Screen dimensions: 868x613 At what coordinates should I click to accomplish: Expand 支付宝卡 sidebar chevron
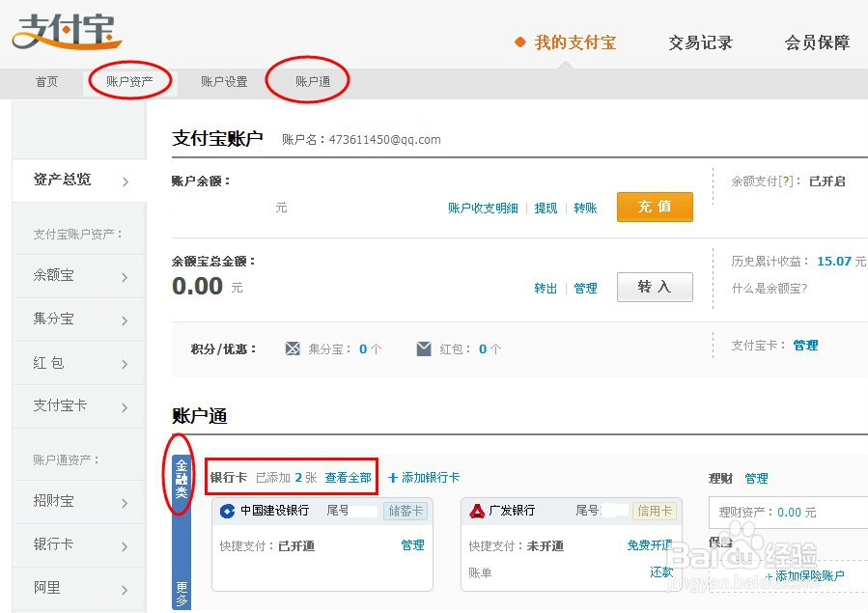(126, 407)
